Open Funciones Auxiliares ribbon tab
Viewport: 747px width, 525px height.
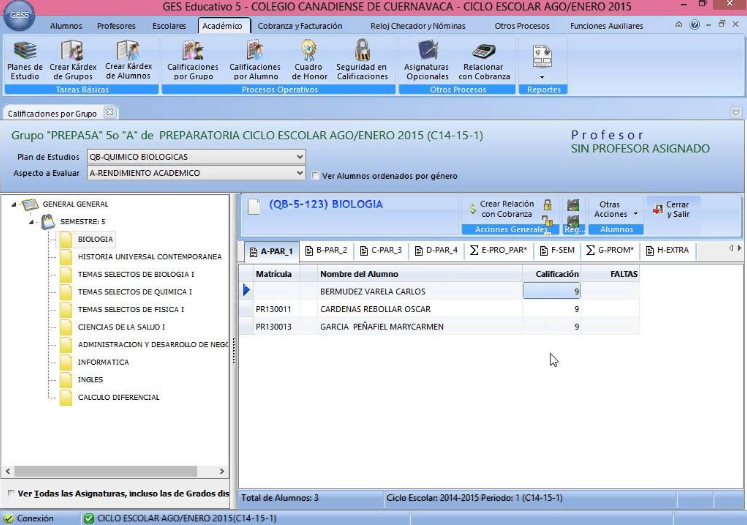(606, 26)
